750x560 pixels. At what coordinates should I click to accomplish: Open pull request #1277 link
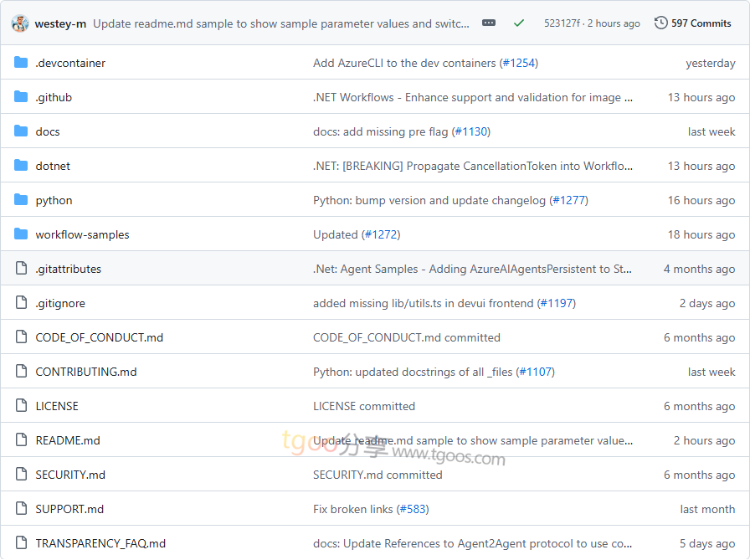point(568,200)
